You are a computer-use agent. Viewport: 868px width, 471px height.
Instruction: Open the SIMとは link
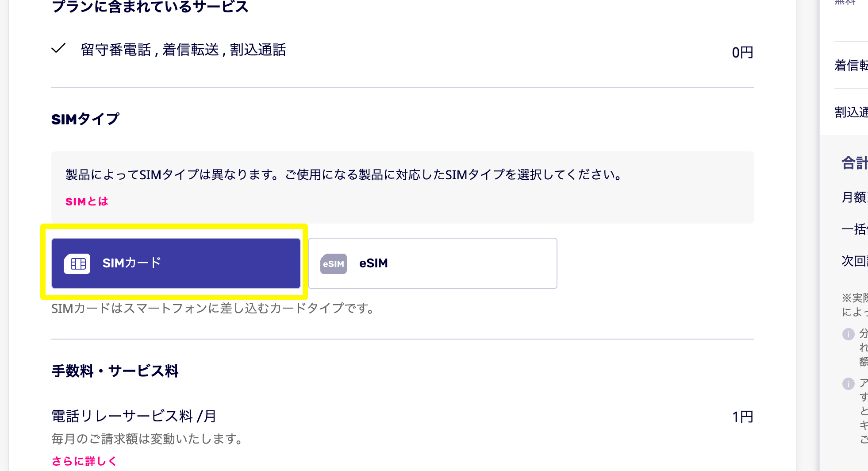click(x=87, y=201)
